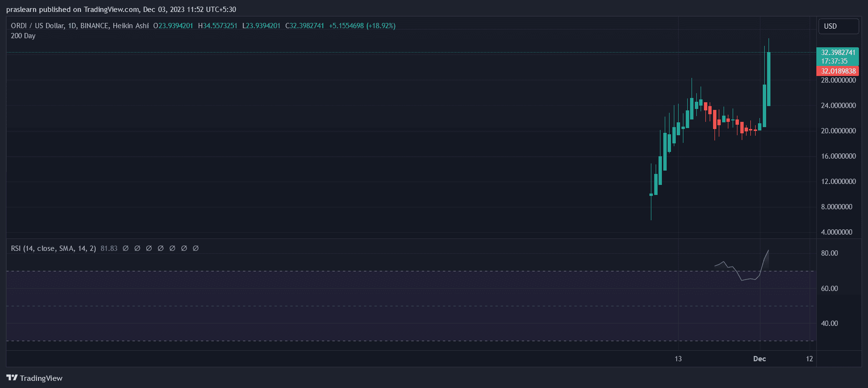Click the 20.0000000 price axis label
Viewport: 868px width, 388px height.
(x=838, y=131)
